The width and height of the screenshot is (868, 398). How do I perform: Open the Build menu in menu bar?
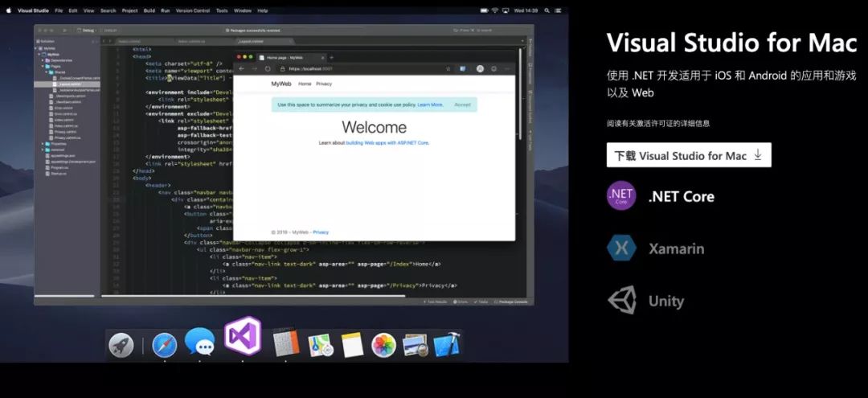(149, 10)
